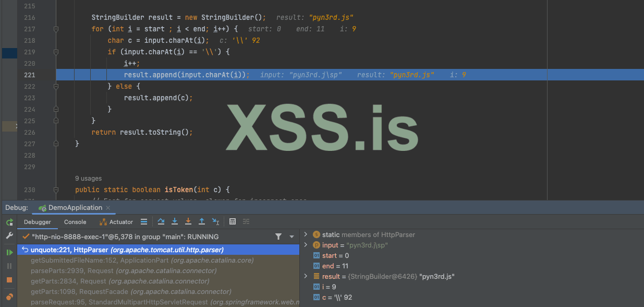644x307 pixels.
Task: Click line number 218 in gutter
Action: [30, 41]
